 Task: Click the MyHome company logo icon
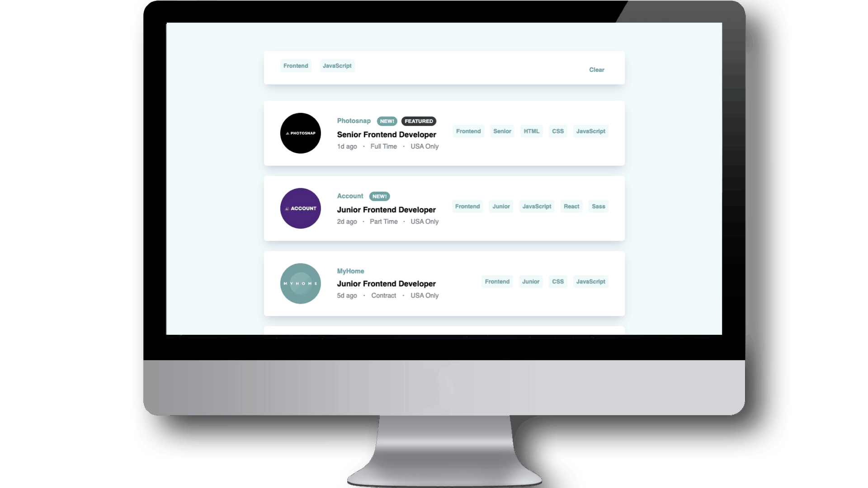point(301,283)
